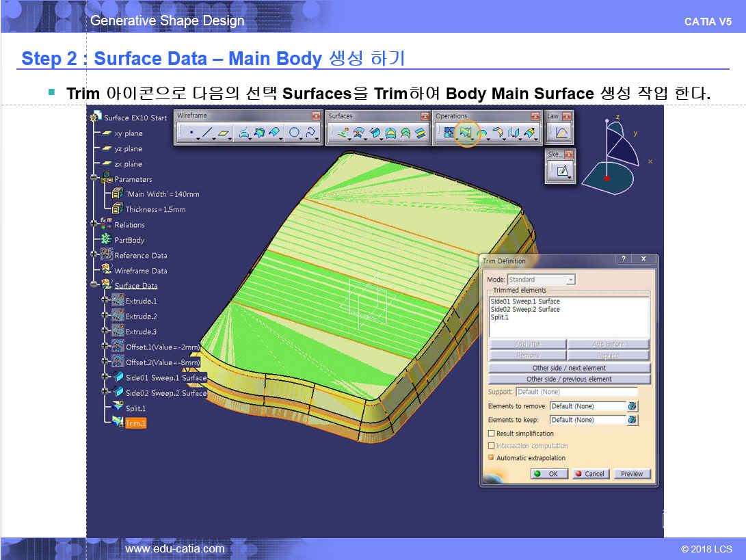Click the Point tool in Wireframe toolbar
This screenshot has width=746, height=560.
click(x=191, y=133)
